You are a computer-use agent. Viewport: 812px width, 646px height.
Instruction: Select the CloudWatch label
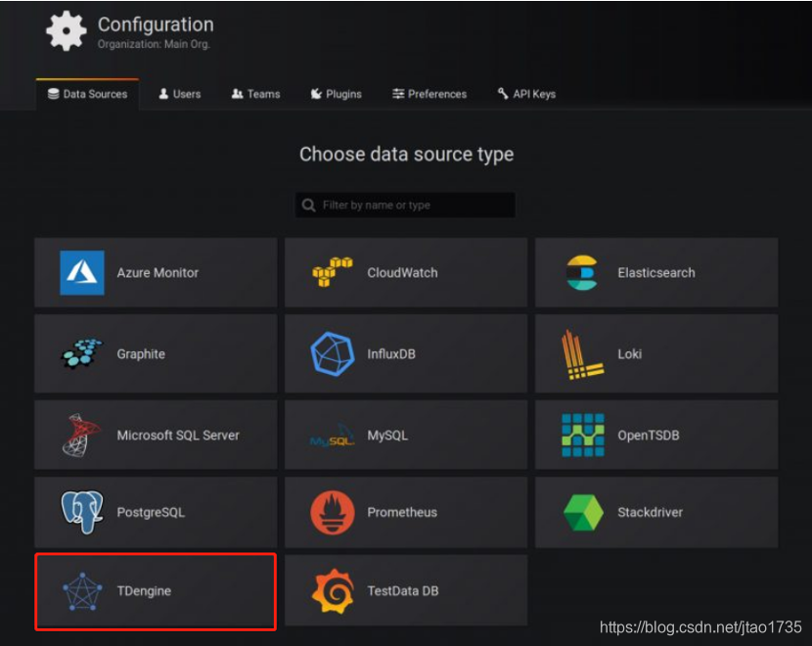coord(402,273)
